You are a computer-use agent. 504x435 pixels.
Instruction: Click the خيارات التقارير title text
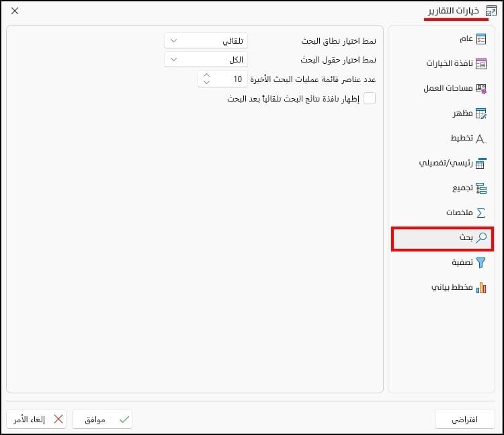click(x=453, y=11)
